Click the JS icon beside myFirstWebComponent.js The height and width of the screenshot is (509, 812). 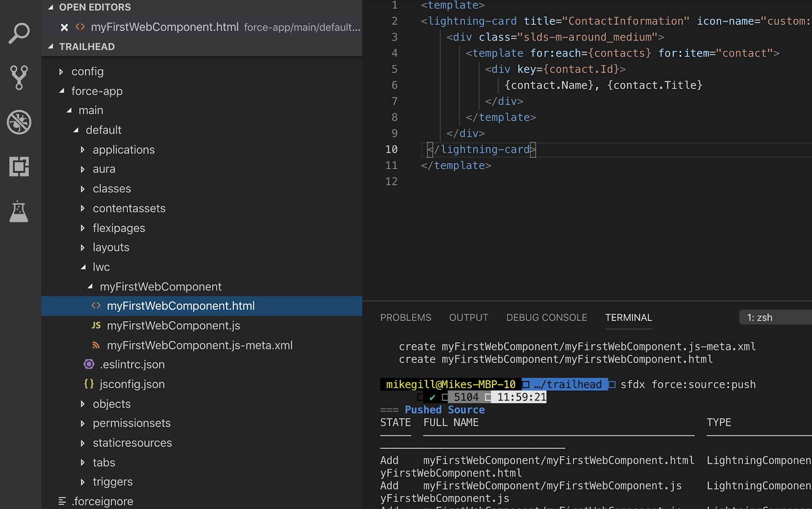click(x=96, y=326)
